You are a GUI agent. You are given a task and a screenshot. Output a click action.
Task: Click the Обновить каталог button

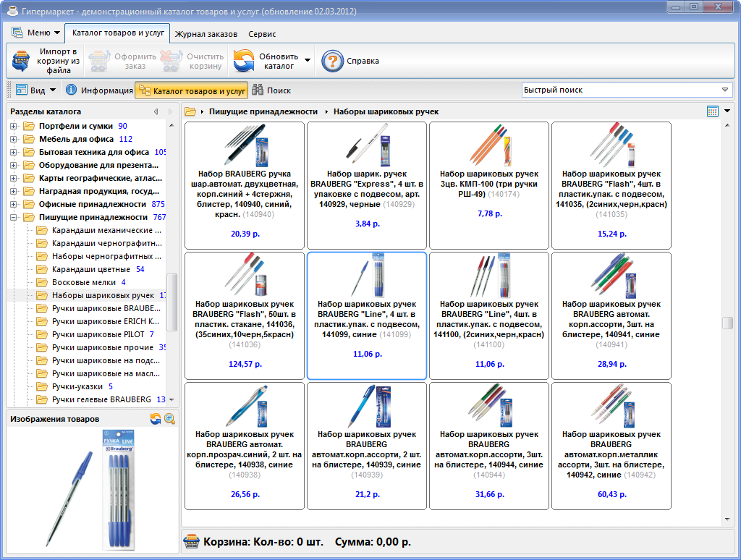(x=268, y=61)
